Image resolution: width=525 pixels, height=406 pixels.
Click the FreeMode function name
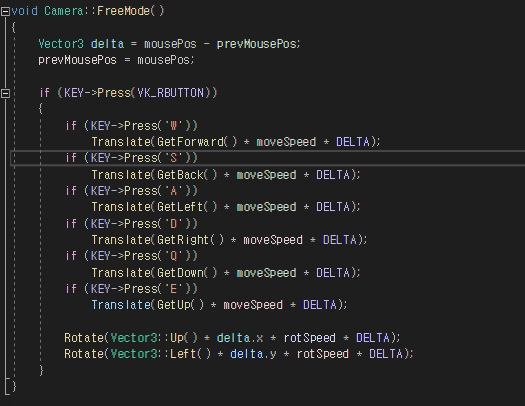(x=124, y=11)
